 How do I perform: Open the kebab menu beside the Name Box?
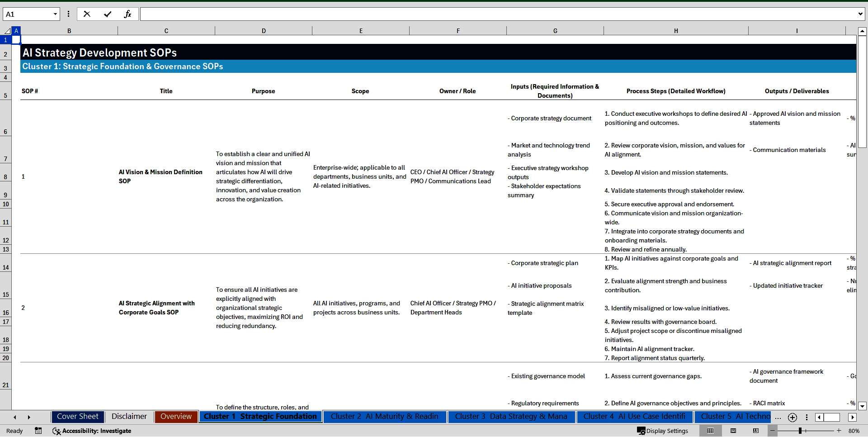pos(68,14)
